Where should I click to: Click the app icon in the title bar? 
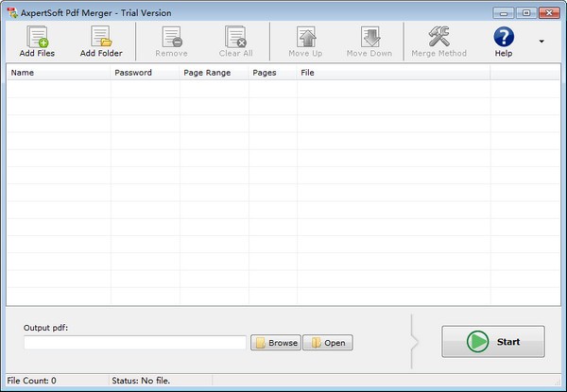12,12
